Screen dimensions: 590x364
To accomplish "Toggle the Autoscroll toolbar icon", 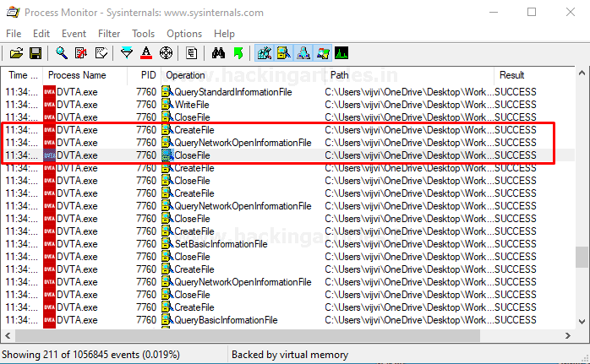I will click(x=81, y=53).
